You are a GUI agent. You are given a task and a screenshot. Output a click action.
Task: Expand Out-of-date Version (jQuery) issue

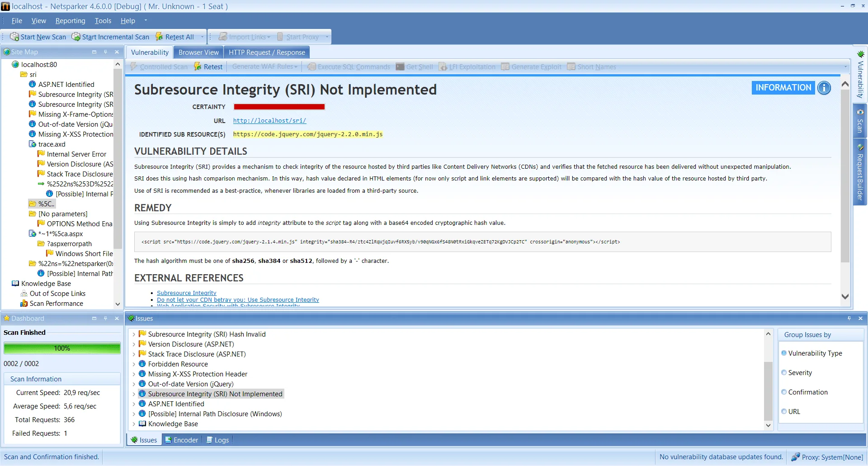[x=134, y=384]
